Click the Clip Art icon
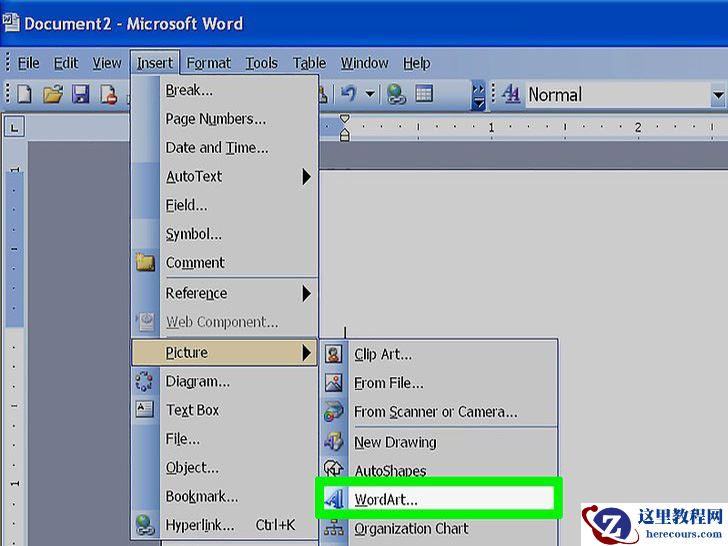728x546 pixels. click(333, 354)
